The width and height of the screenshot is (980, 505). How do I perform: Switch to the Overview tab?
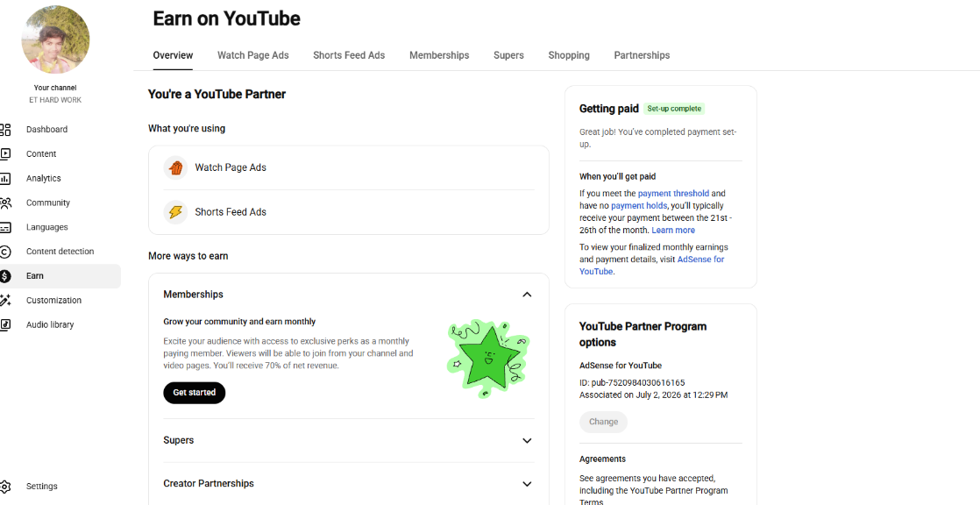[x=174, y=55]
